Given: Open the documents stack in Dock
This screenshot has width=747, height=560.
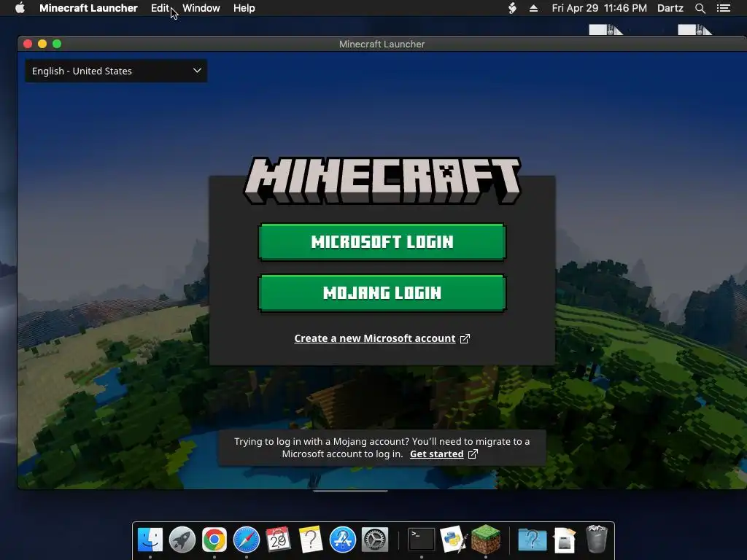Looking at the screenshot, I should pos(565,540).
